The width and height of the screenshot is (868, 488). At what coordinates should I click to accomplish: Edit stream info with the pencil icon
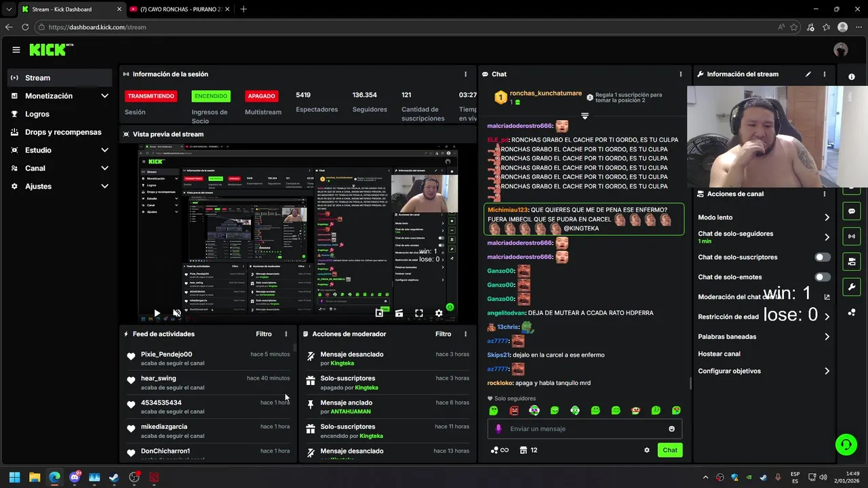(808, 74)
